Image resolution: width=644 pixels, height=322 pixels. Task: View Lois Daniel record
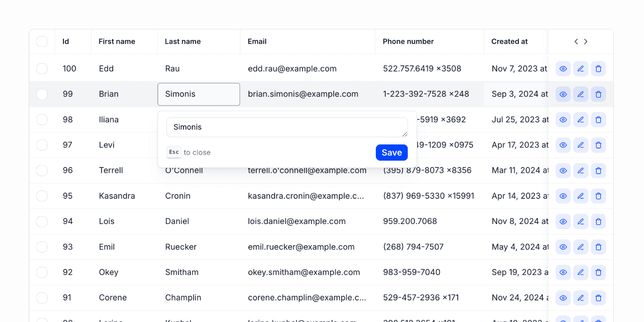(x=563, y=222)
